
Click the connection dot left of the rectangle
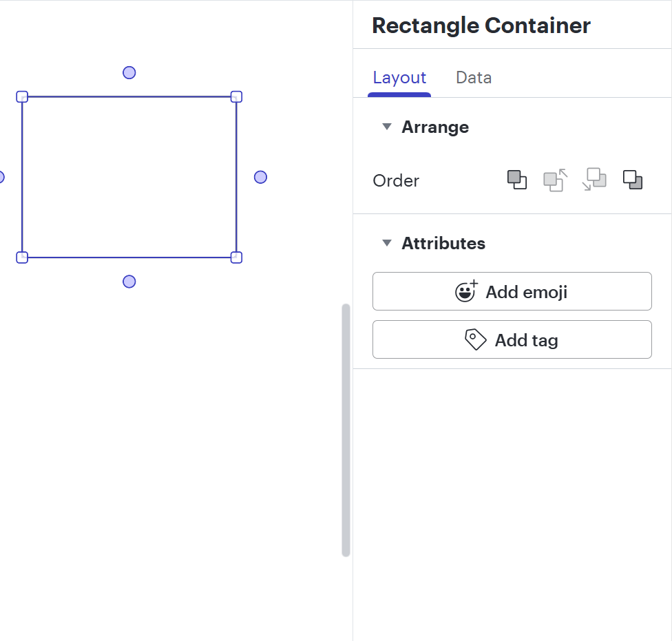tap(1, 177)
